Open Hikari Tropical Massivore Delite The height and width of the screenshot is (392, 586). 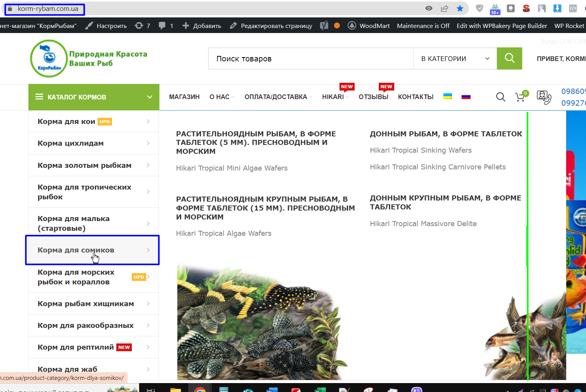[423, 224]
